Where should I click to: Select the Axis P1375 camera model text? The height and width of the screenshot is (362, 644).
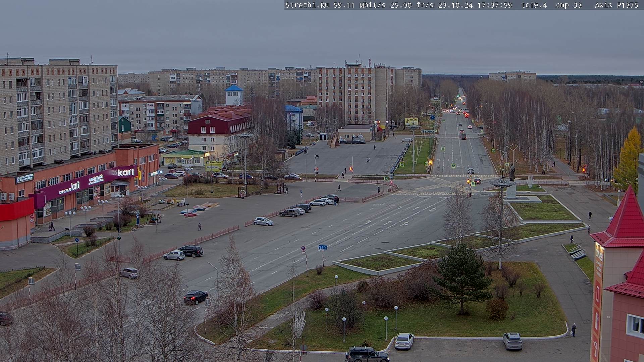(616, 5)
